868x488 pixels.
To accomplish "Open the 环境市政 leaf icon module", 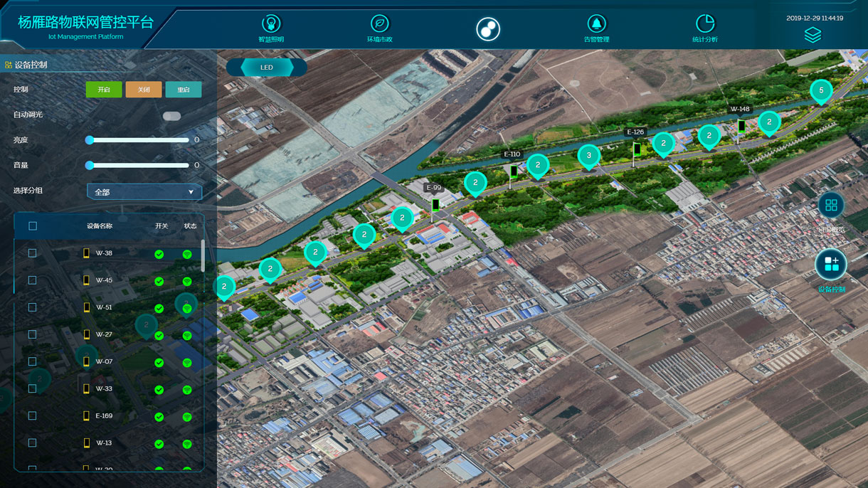I will coord(380,25).
